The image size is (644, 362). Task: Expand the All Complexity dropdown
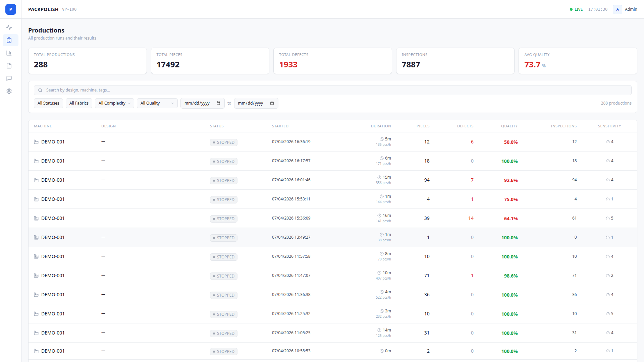pyautogui.click(x=114, y=103)
